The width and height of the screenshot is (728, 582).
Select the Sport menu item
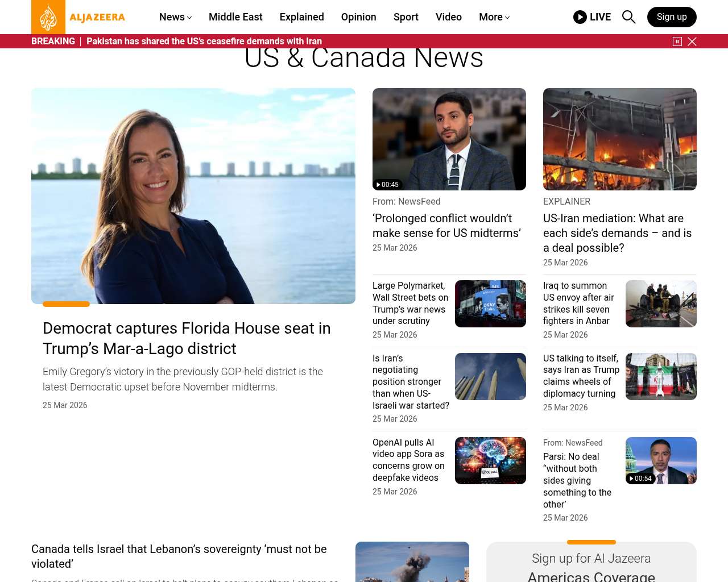[406, 17]
